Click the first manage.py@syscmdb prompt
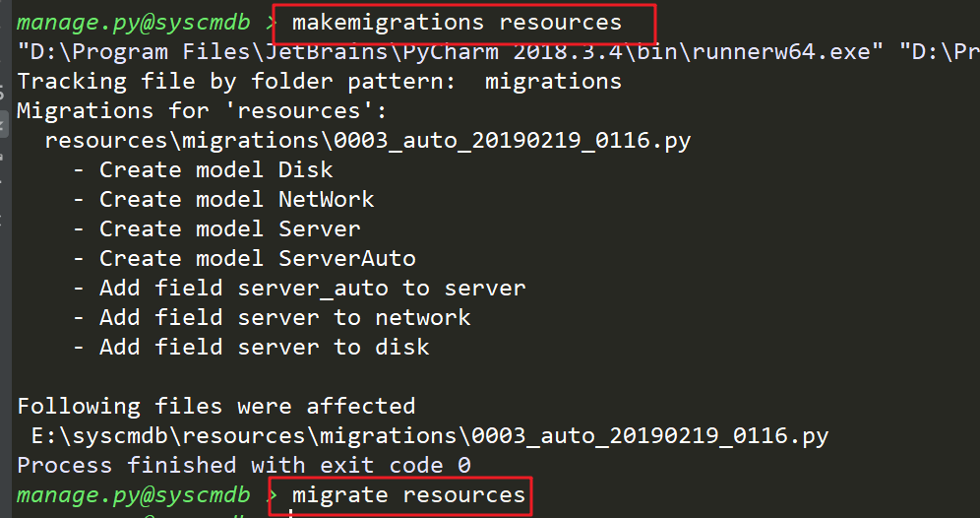Screen dimensions: 980x518 pyautogui.click(x=134, y=22)
